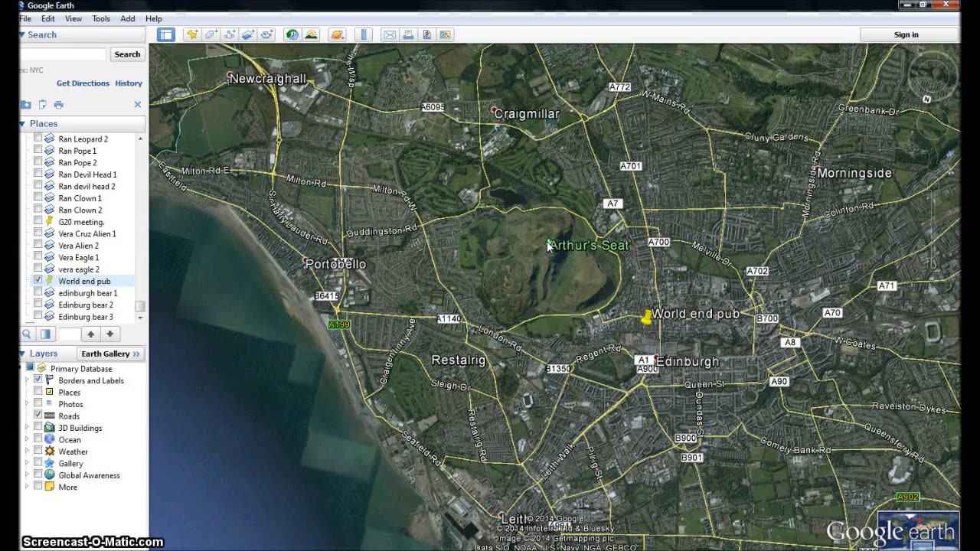The width and height of the screenshot is (980, 551).
Task: Enable Weather layer checkbox
Action: (38, 452)
